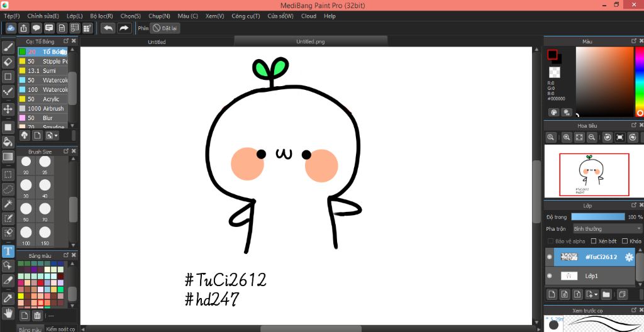Toggle visibility of #TuCi2612 layer
644x332 pixels.
pyautogui.click(x=550, y=257)
